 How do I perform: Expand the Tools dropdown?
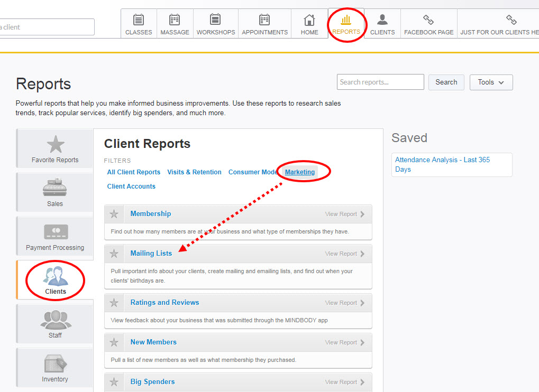point(491,82)
